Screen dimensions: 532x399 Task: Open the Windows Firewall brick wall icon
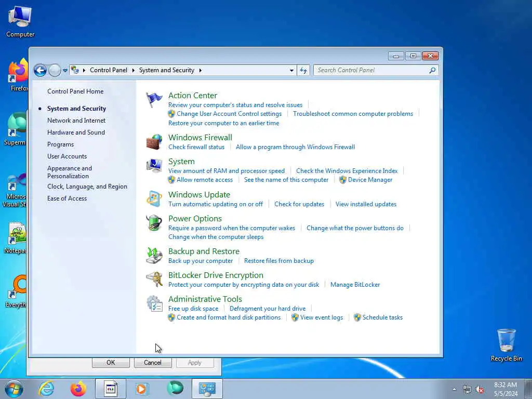pyautogui.click(x=154, y=142)
